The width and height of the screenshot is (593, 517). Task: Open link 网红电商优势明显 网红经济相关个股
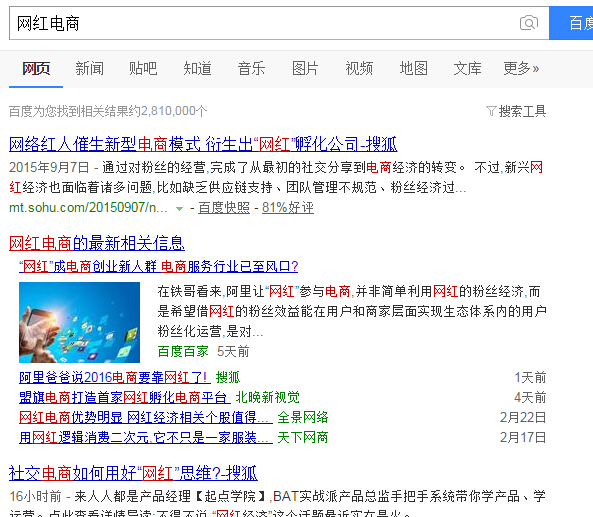(146, 418)
